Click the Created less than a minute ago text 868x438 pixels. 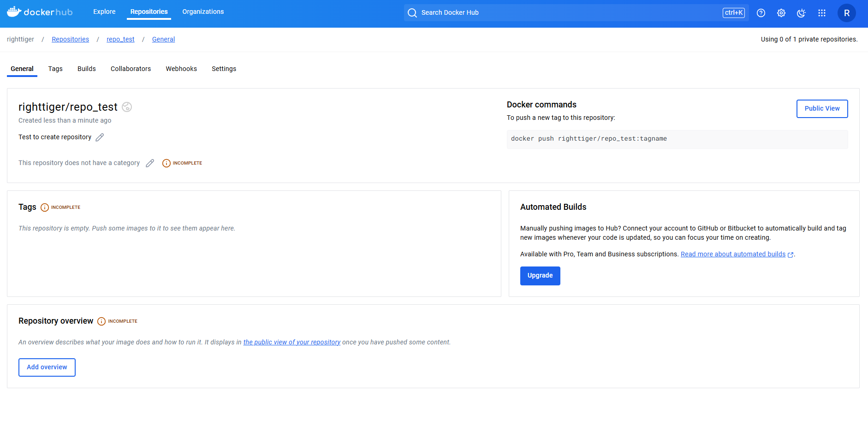tap(65, 120)
